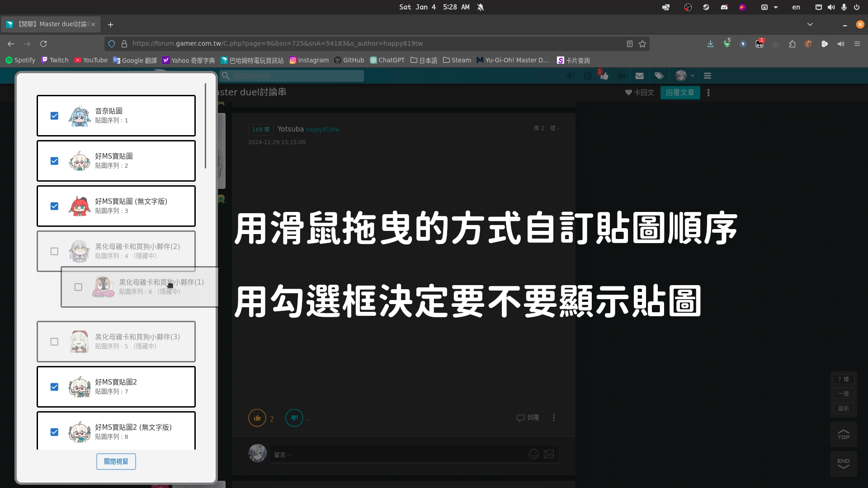This screenshot has height=488, width=868.
Task: Open emoji sticker picker in comment box
Action: pos(534,454)
